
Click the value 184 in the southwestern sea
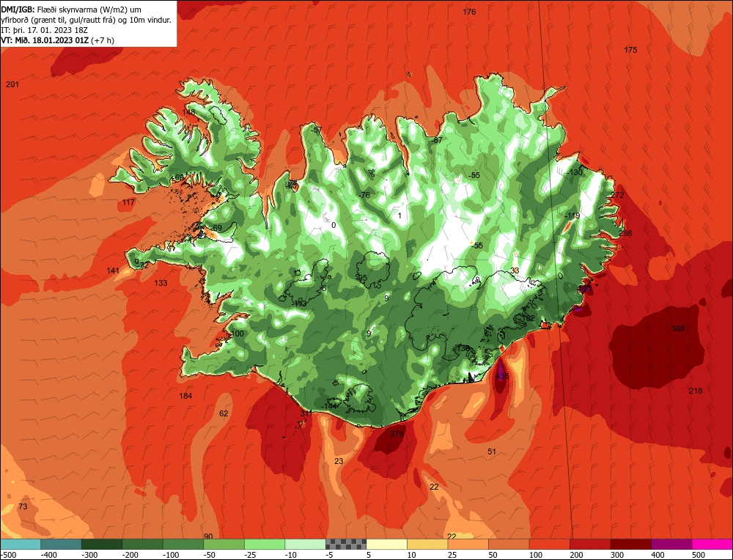click(x=185, y=396)
